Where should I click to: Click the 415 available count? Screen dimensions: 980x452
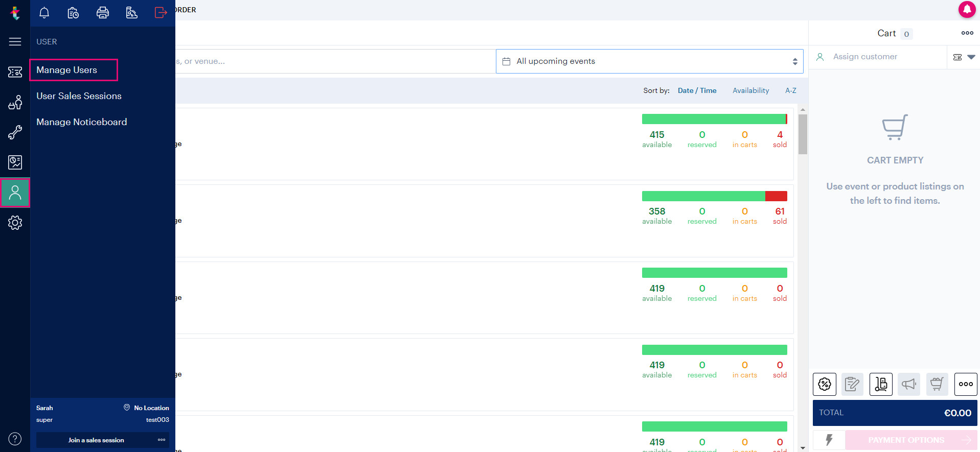coord(657,135)
